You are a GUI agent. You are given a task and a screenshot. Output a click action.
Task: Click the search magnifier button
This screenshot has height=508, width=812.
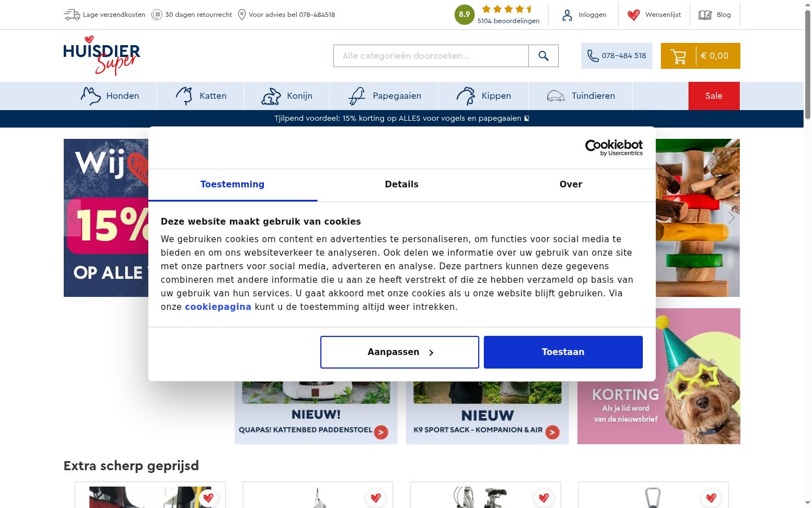[544, 56]
